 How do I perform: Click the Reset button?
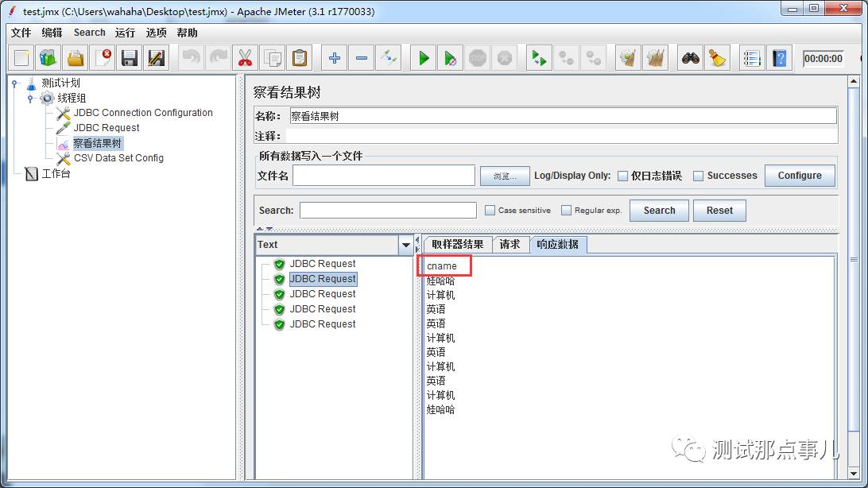click(719, 211)
